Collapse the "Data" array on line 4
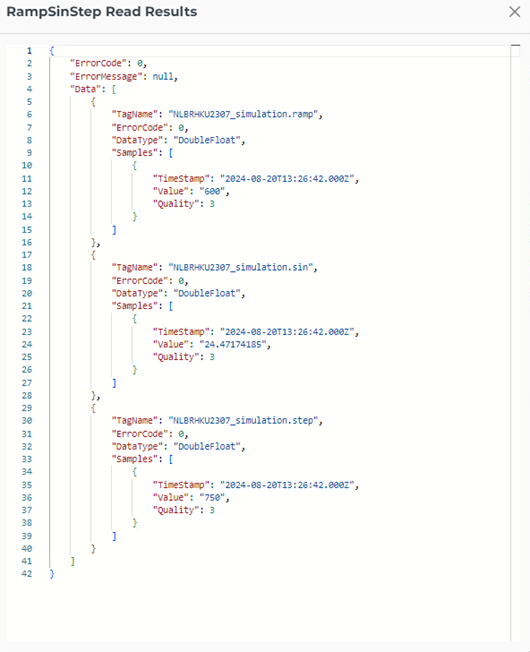Screen dimensions: 530x652 click(114, 89)
